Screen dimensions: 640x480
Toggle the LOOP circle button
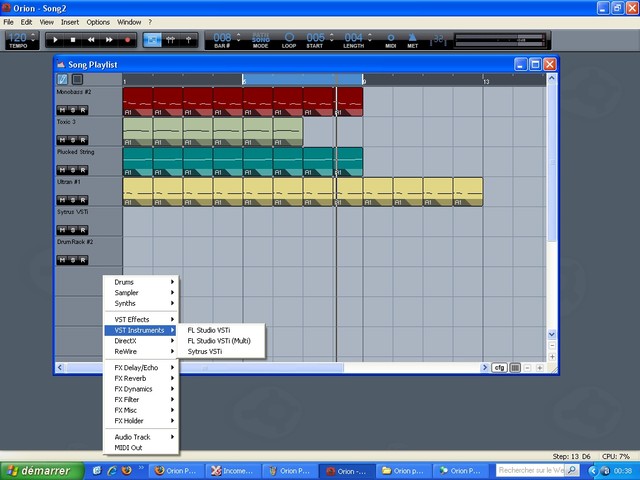click(x=289, y=40)
